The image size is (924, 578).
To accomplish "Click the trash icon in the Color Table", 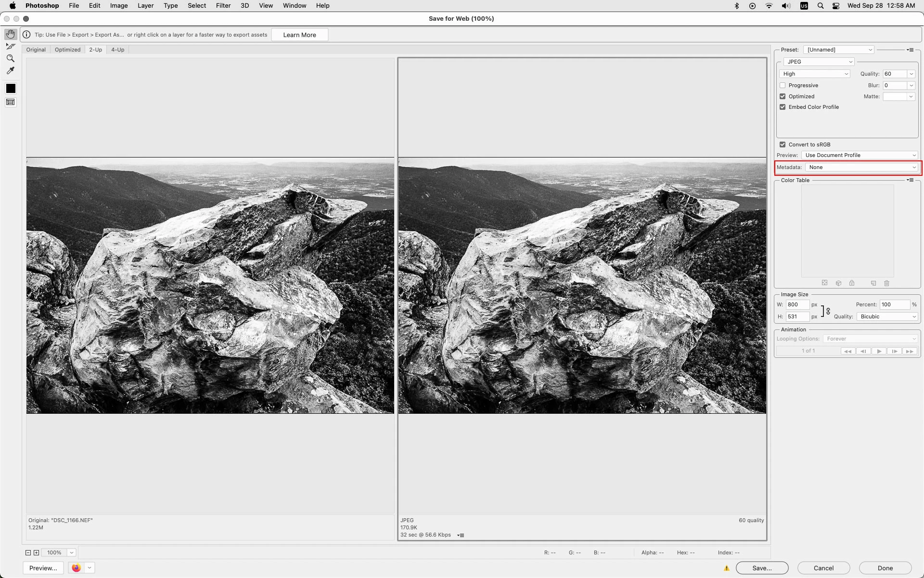I will tap(887, 283).
